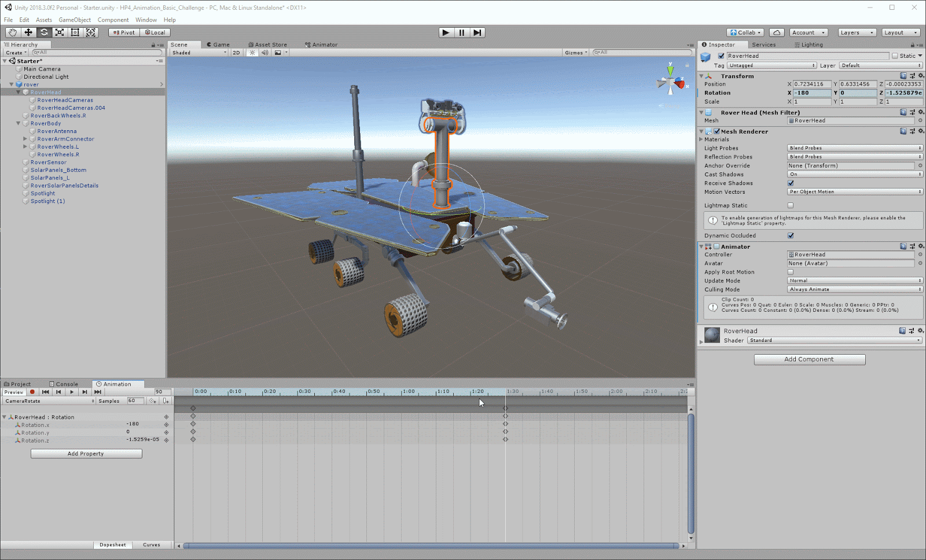This screenshot has height=560, width=926.
Task: Open the GameObject menu
Action: 74,20
